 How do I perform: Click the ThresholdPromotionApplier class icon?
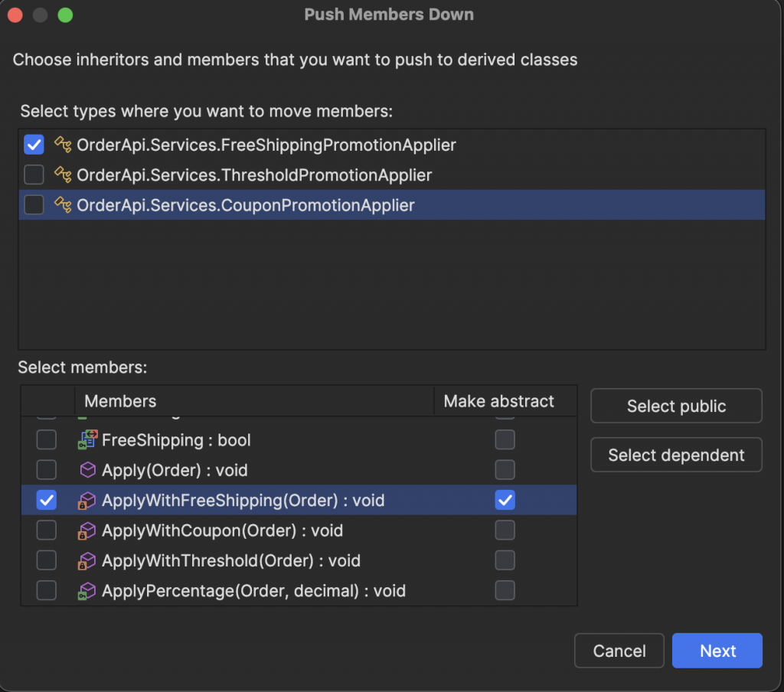(62, 175)
